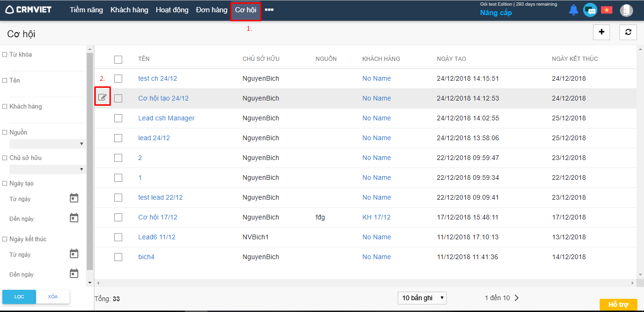
Task: Click the plus icon to add opportunity
Action: click(x=601, y=32)
